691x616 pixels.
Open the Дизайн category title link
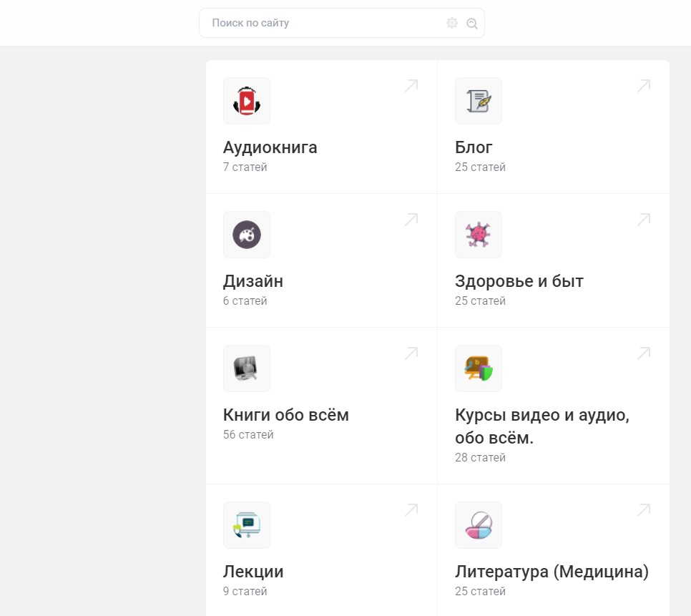253,282
